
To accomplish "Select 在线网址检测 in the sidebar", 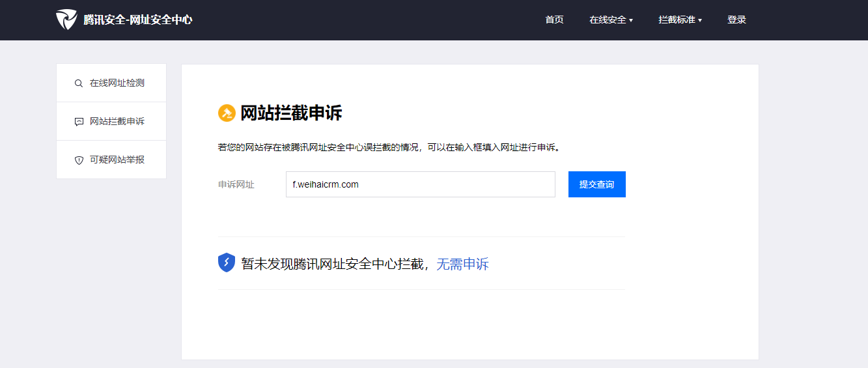I will [x=111, y=83].
